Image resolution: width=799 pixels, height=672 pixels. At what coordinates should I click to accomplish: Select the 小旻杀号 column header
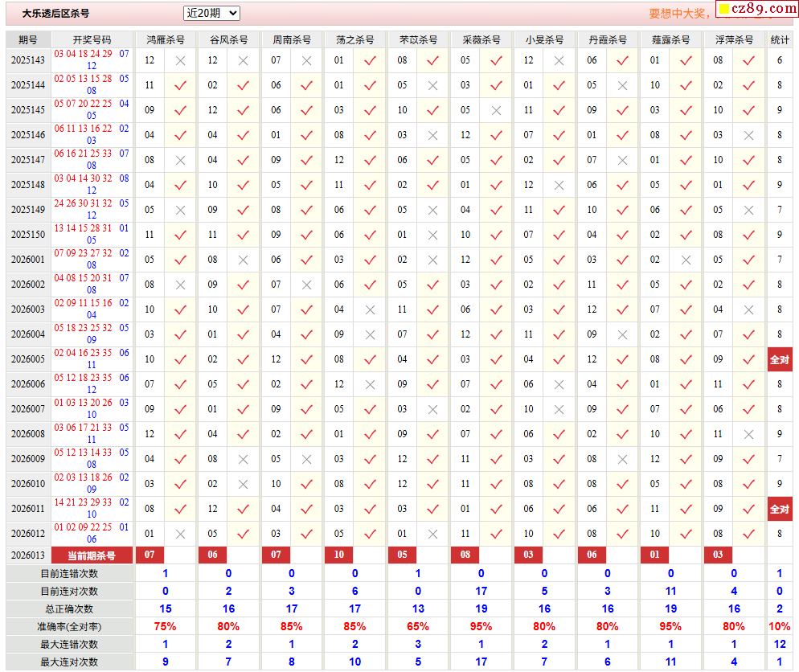pos(545,39)
